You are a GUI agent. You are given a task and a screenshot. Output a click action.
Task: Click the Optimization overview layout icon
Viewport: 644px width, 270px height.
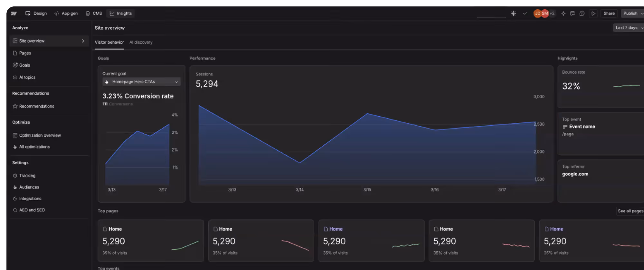coord(15,135)
